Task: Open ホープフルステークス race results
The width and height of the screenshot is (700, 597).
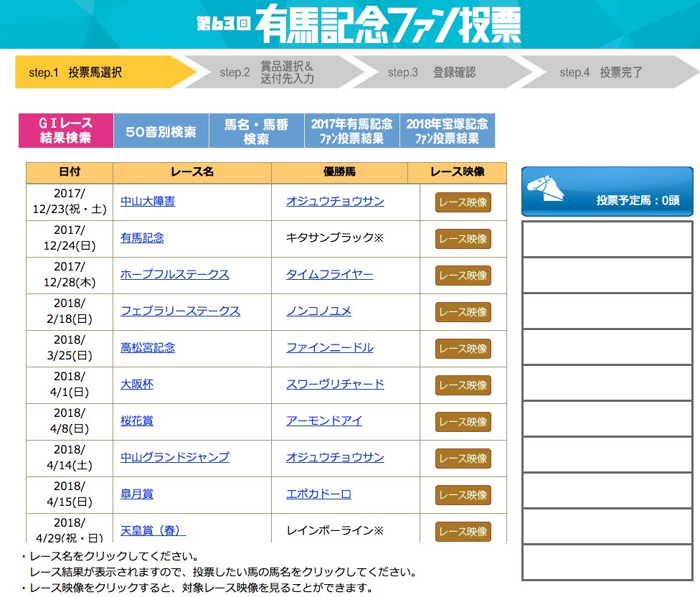Action: pos(175,275)
